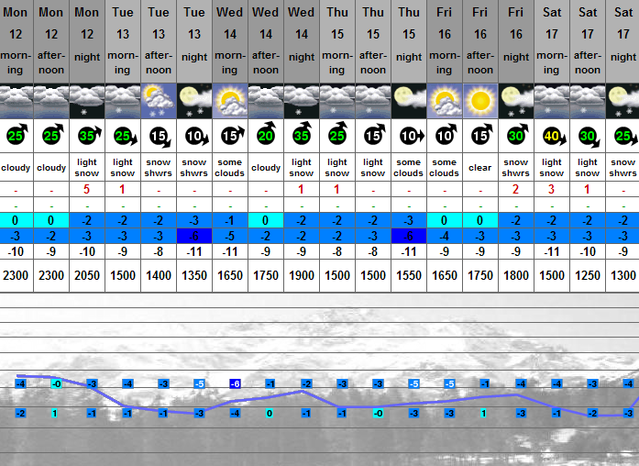Click the wind 20 arrow for Wed 14 afternoon

point(266,134)
